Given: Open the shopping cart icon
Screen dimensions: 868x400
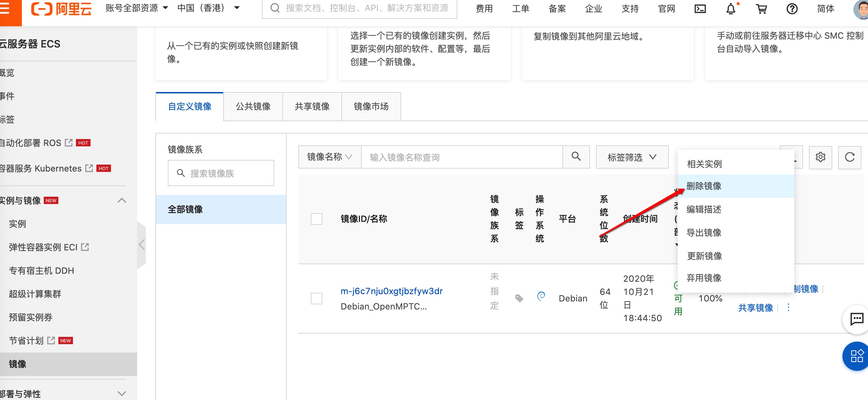Looking at the screenshot, I should (762, 9).
